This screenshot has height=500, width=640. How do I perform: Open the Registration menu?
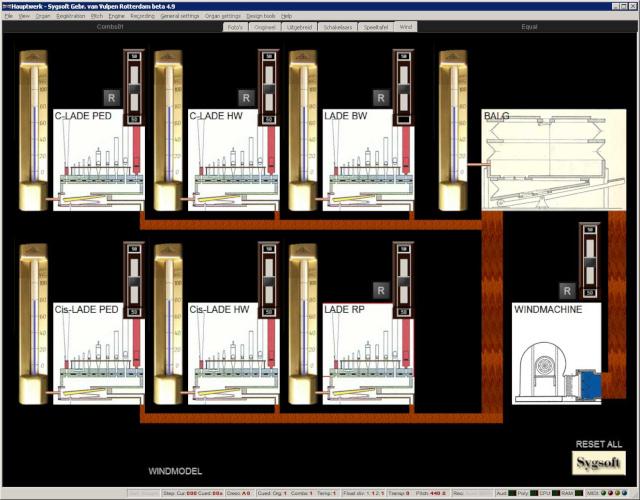click(x=71, y=17)
